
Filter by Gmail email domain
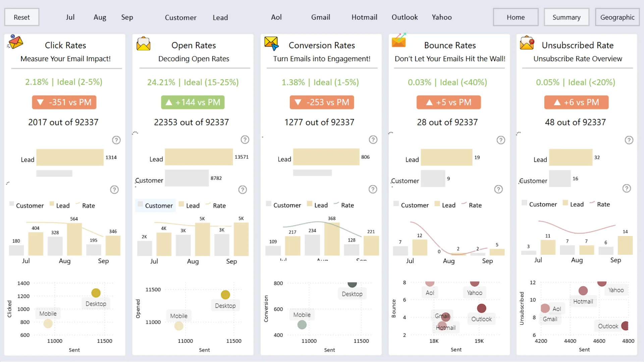tap(321, 17)
